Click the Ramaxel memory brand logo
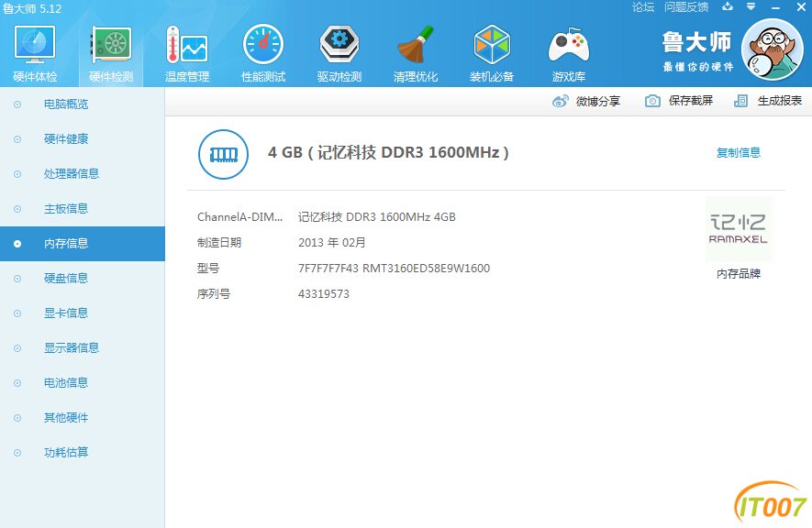 click(739, 229)
